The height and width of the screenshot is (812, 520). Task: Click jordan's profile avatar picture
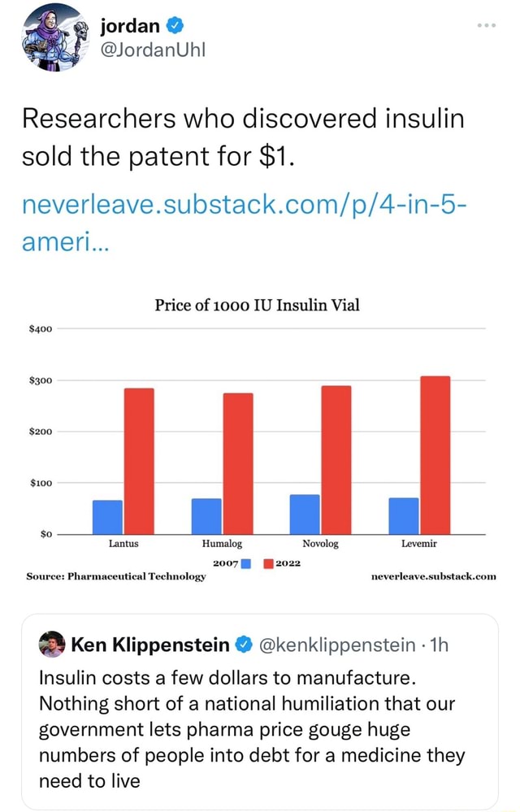tap(53, 37)
